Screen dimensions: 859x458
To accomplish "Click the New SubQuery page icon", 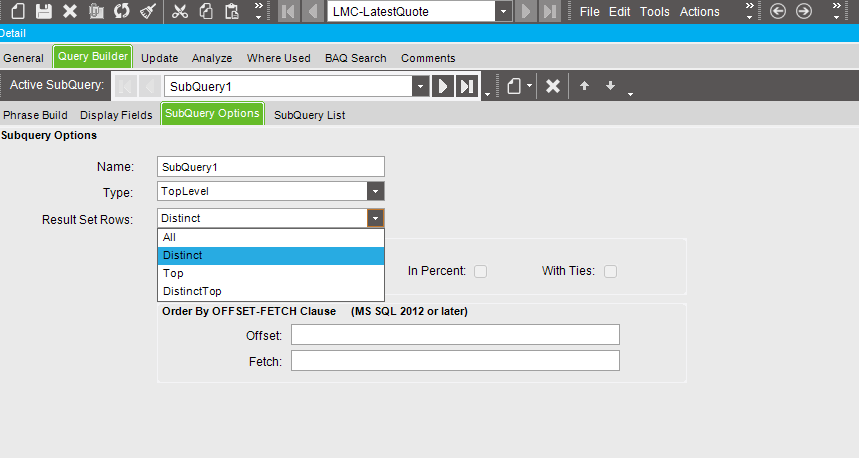I will pos(514,86).
